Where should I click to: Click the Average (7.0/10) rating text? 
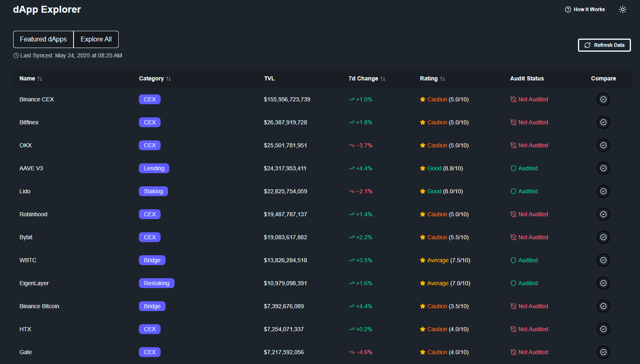pos(449,283)
